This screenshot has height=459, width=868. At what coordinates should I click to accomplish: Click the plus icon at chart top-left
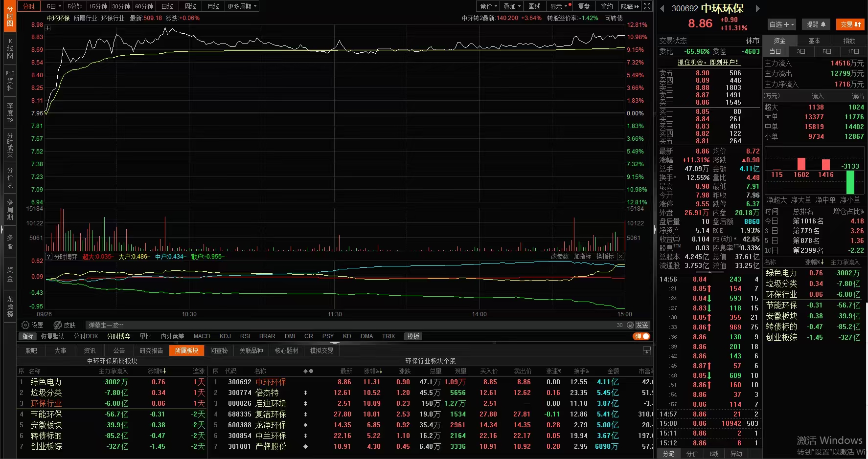48,28
